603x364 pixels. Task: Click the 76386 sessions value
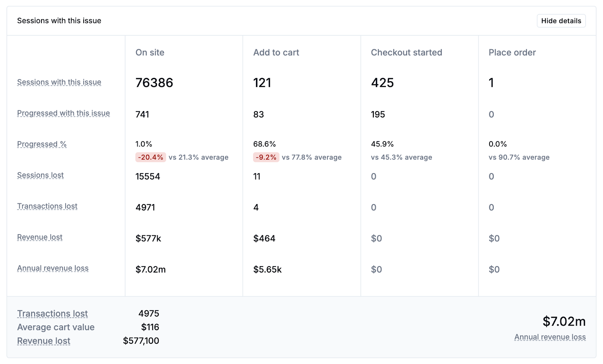click(x=154, y=83)
